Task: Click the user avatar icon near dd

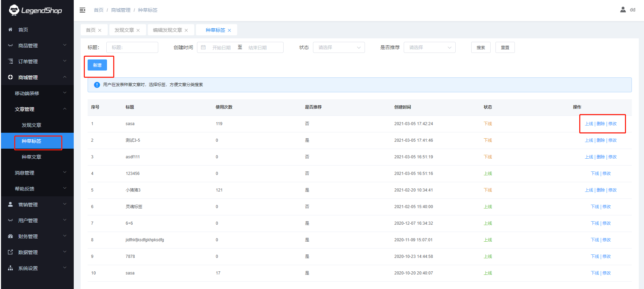Action: 623,10
